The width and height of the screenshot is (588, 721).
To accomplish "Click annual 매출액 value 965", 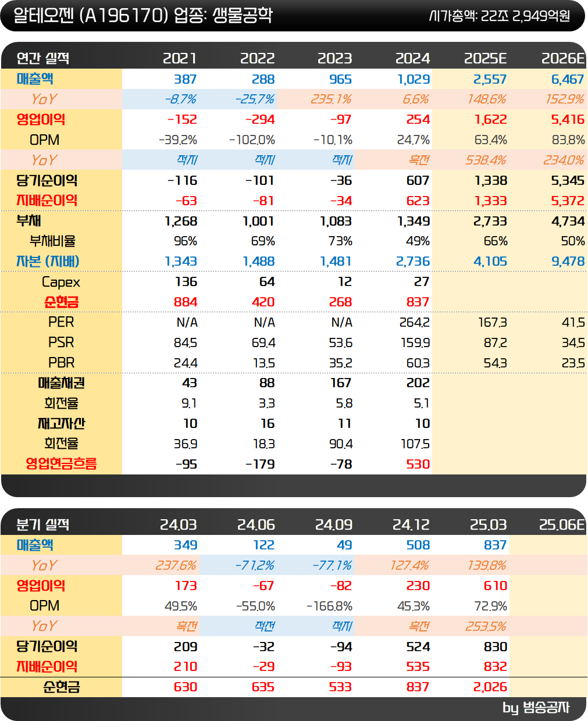I will click(340, 79).
